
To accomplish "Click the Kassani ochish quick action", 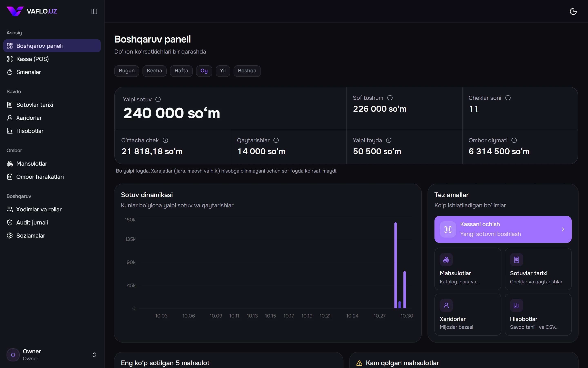I will click(x=503, y=229).
